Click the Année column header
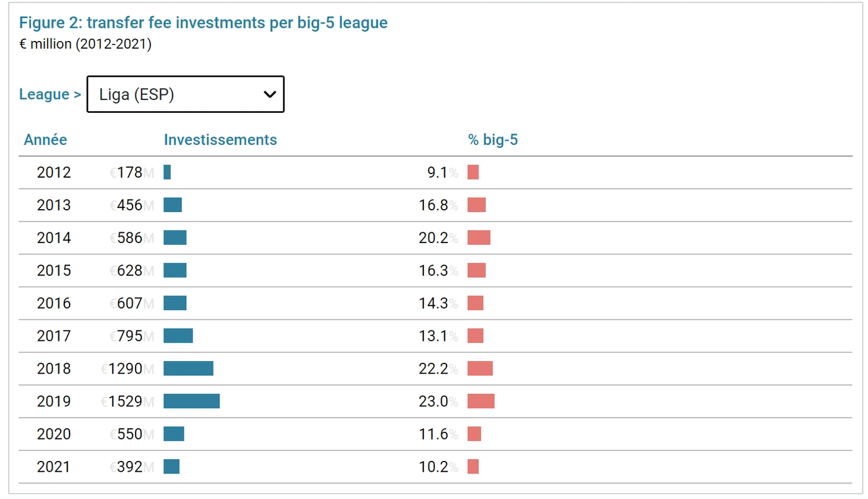The height and width of the screenshot is (499, 868). (45, 140)
